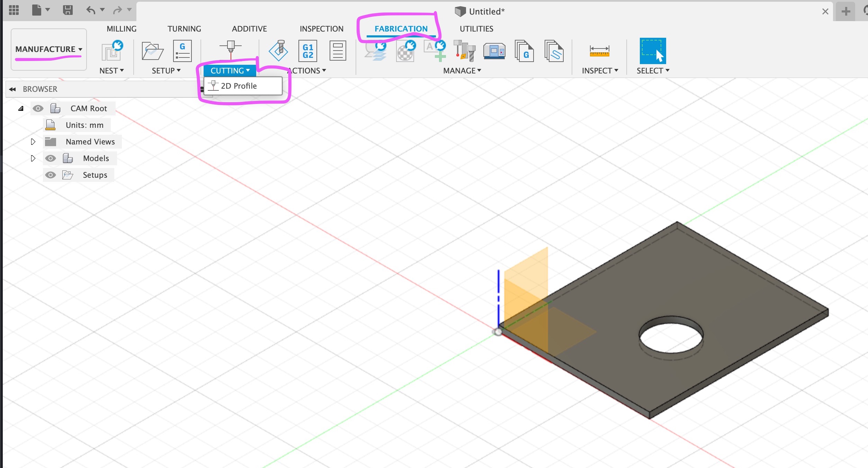This screenshot has height=468, width=868.
Task: Toggle visibility of Models
Action: (x=51, y=158)
